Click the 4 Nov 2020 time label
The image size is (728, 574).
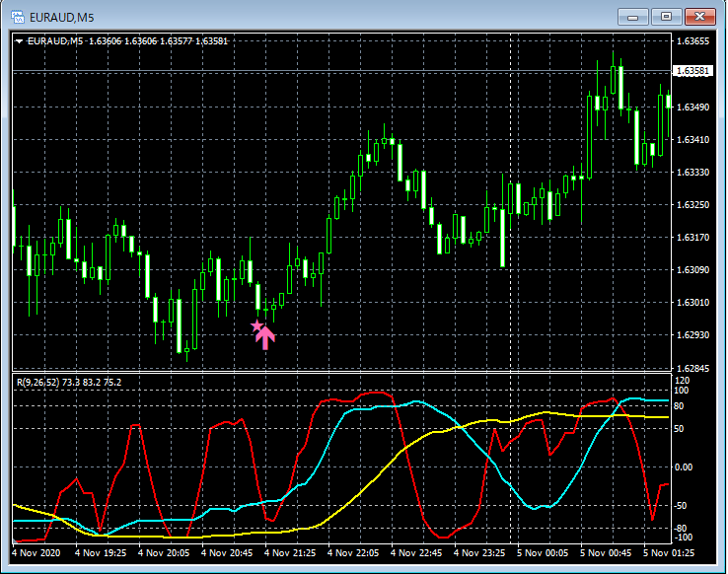(36, 553)
